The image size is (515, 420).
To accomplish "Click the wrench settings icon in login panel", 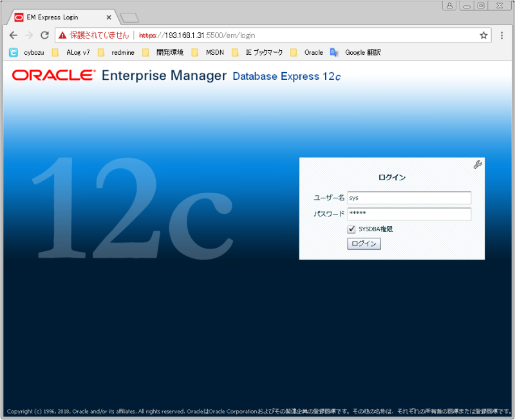I will tap(478, 164).
